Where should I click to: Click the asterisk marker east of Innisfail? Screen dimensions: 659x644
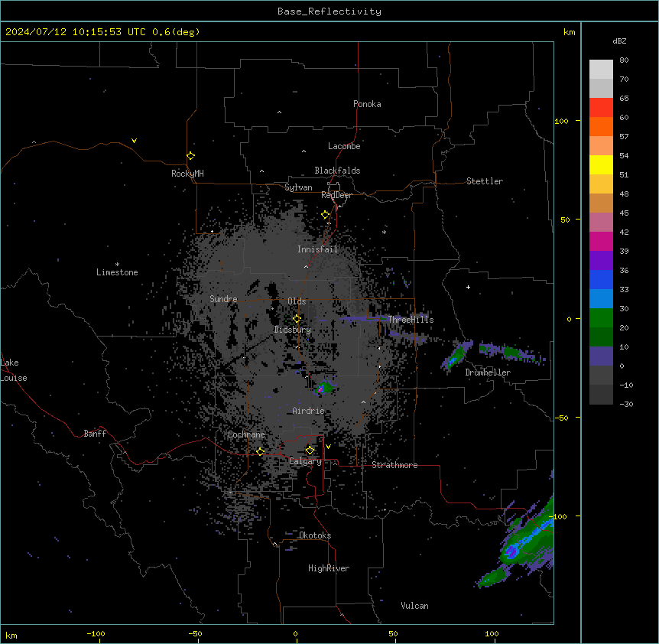click(x=384, y=232)
